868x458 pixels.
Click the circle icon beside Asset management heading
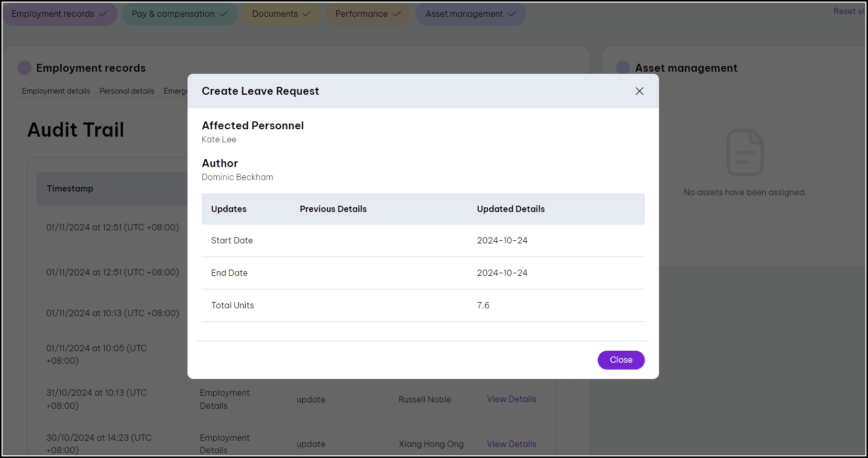(x=623, y=68)
